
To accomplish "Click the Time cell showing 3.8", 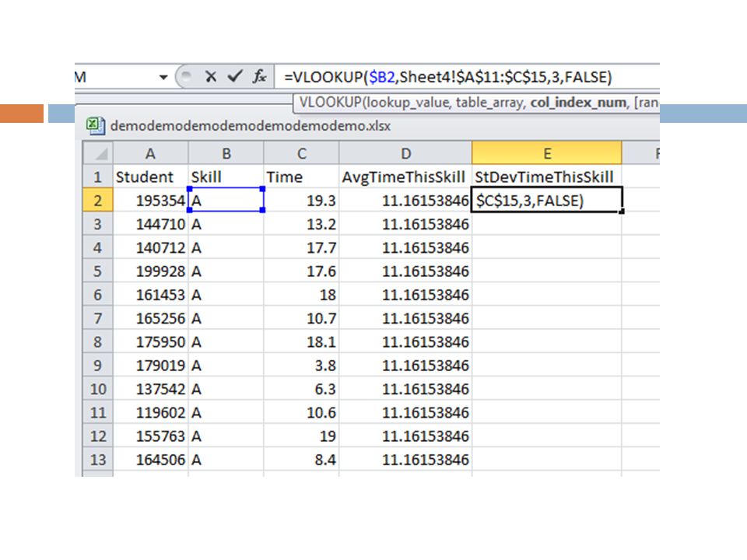I will point(302,366).
